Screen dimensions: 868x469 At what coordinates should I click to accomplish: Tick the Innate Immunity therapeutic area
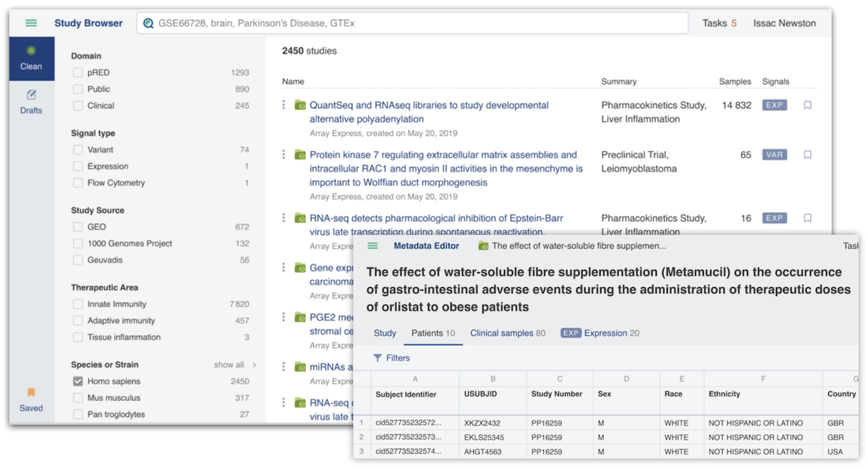pyautogui.click(x=77, y=305)
